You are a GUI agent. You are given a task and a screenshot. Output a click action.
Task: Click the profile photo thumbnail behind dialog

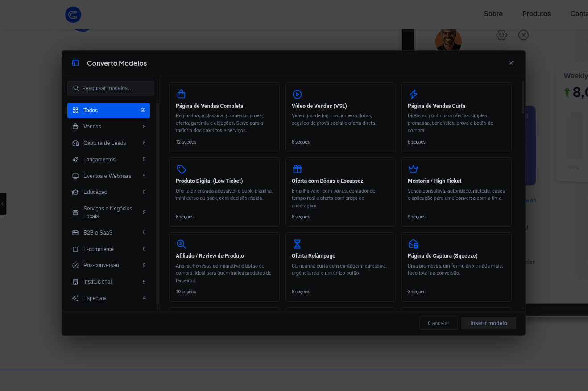pos(448,41)
